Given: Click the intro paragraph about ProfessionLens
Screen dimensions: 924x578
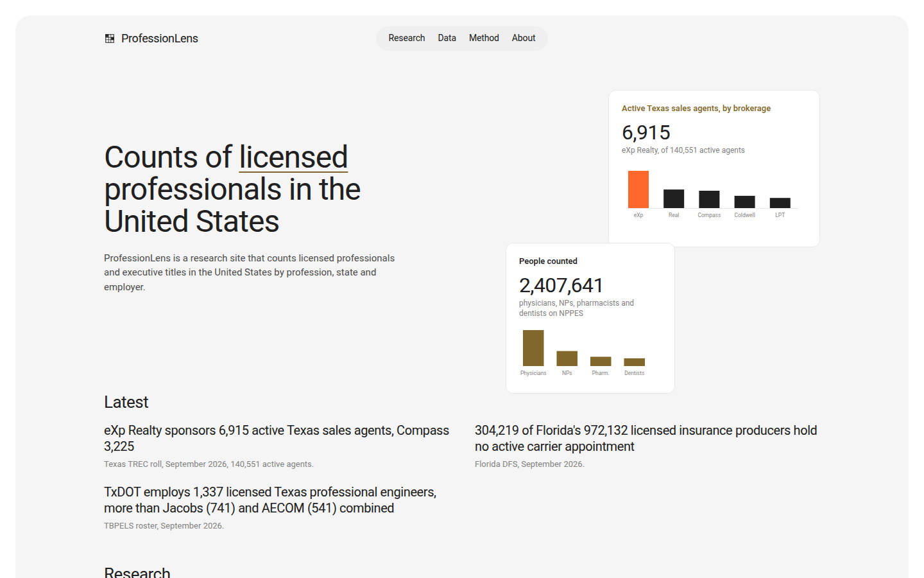Looking at the screenshot, I should pyautogui.click(x=250, y=272).
